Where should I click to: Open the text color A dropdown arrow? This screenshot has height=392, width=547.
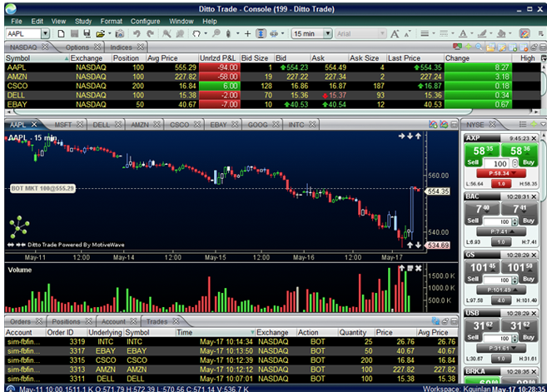click(x=471, y=33)
